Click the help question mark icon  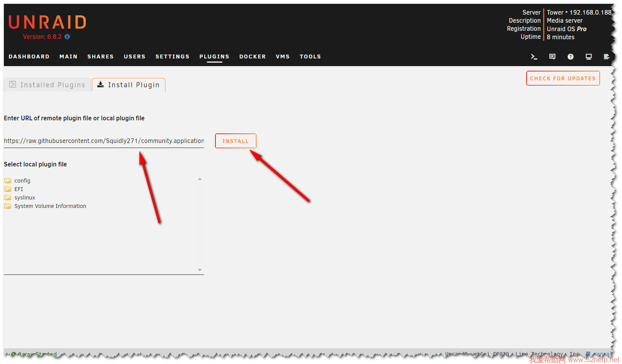coord(570,57)
